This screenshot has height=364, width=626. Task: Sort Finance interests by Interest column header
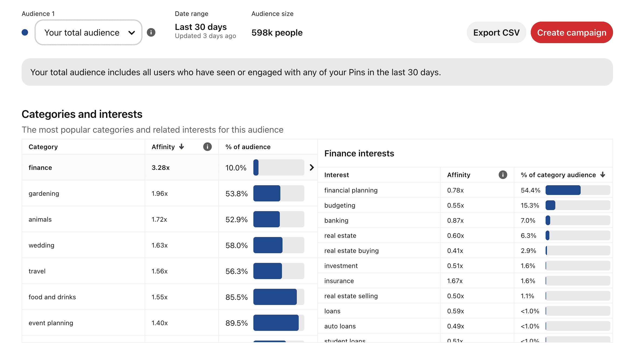point(336,175)
